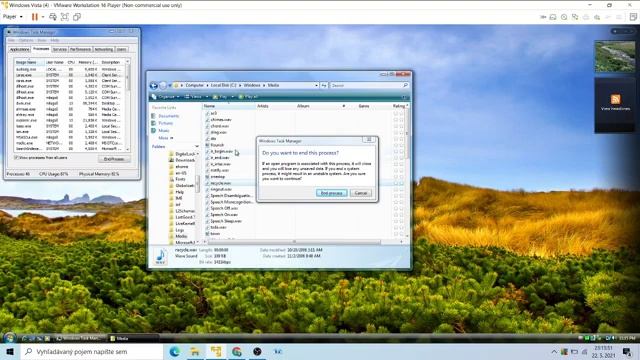Select the Fonts folder in tree
The height and width of the screenshot is (360, 640).
coord(178,179)
